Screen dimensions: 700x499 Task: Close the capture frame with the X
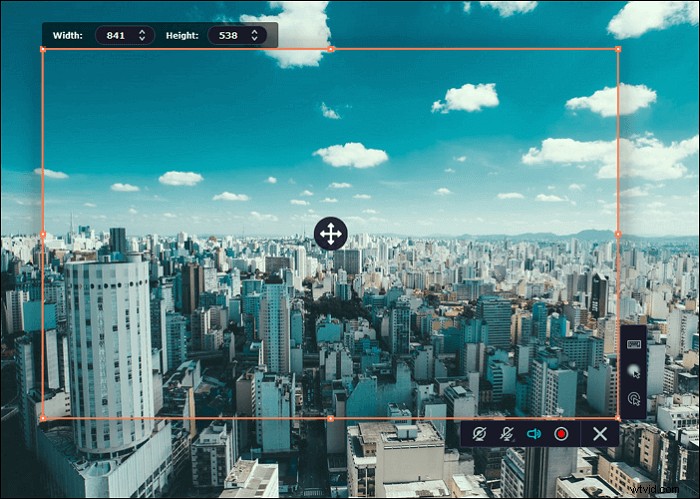coord(600,433)
